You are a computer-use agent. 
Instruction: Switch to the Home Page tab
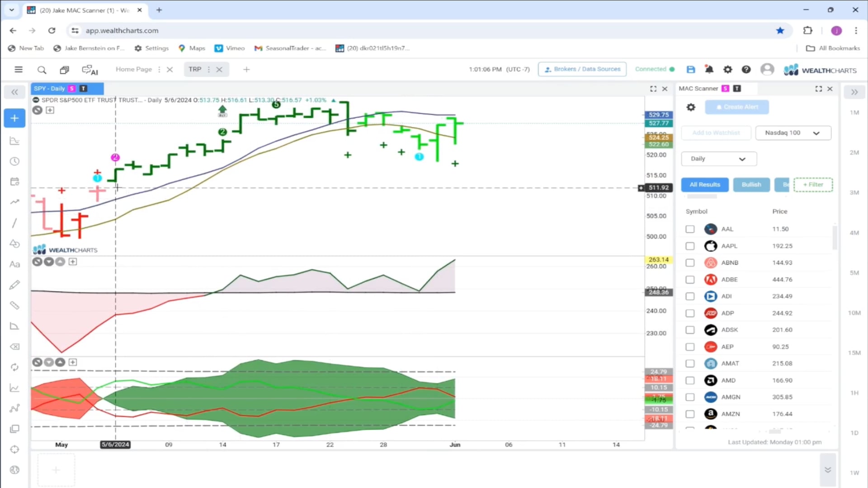point(134,70)
